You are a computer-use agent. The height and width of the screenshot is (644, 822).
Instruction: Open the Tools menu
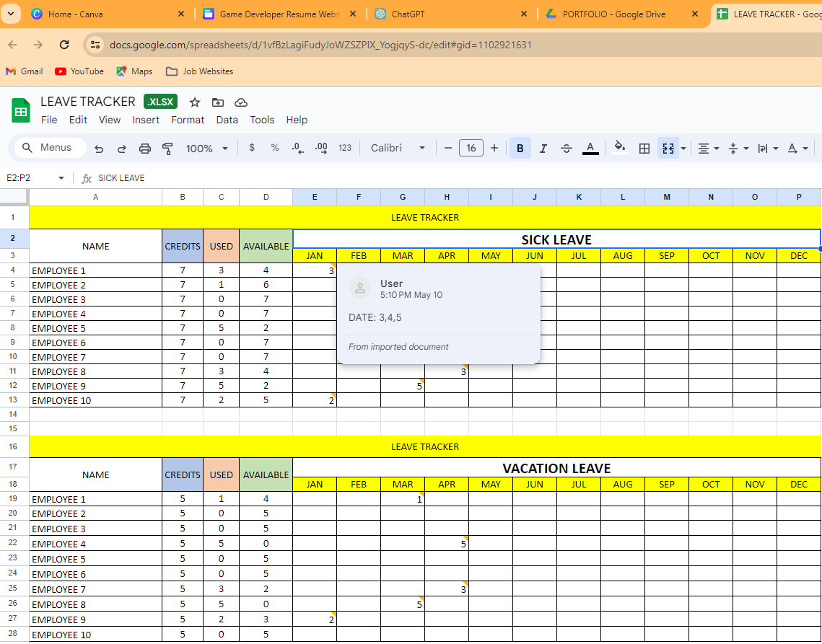pos(262,120)
